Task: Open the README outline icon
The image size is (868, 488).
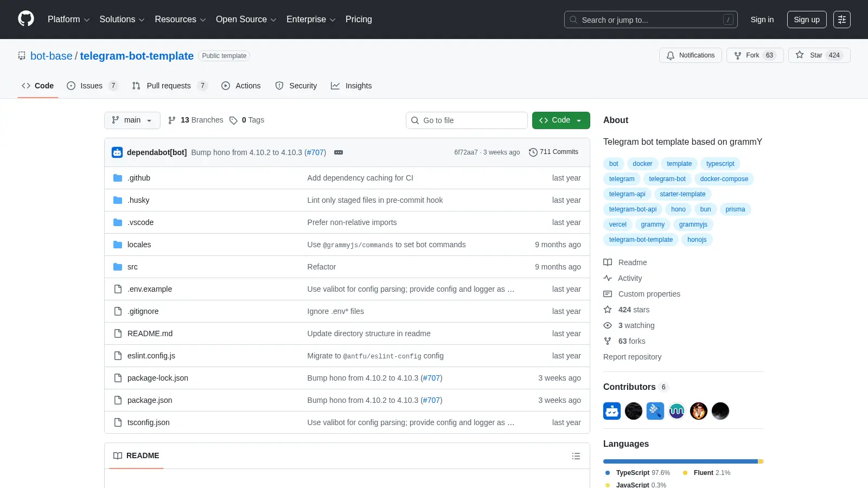Action: [x=576, y=456]
